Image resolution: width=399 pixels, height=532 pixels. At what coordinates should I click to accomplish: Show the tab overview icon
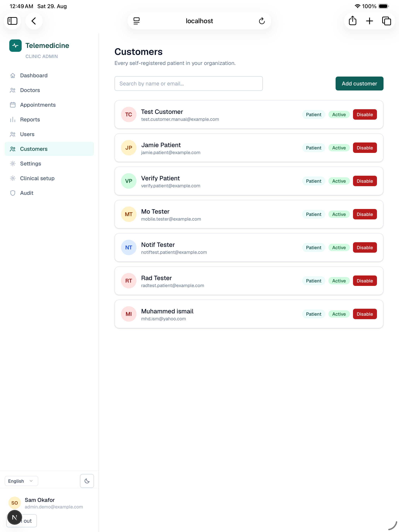click(x=386, y=21)
